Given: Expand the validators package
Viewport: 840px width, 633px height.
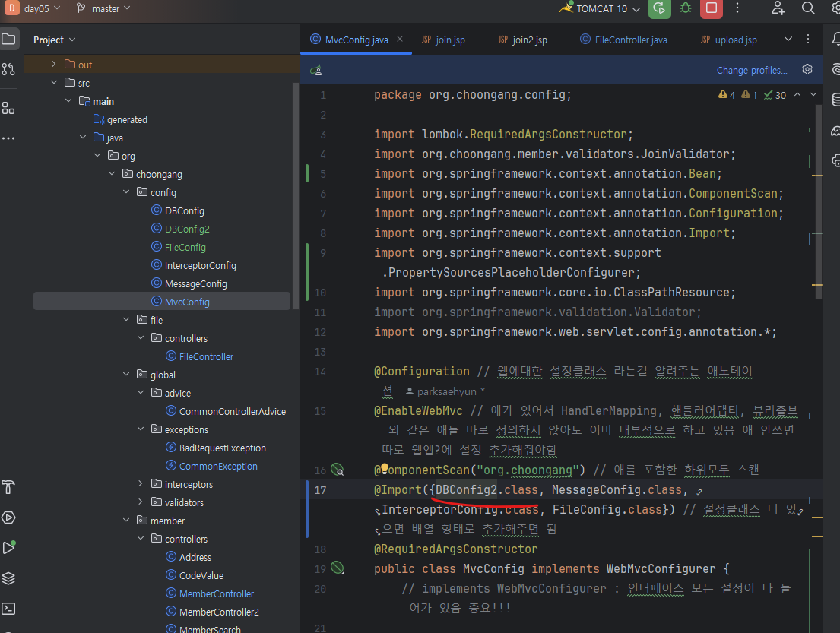Looking at the screenshot, I should click(141, 502).
